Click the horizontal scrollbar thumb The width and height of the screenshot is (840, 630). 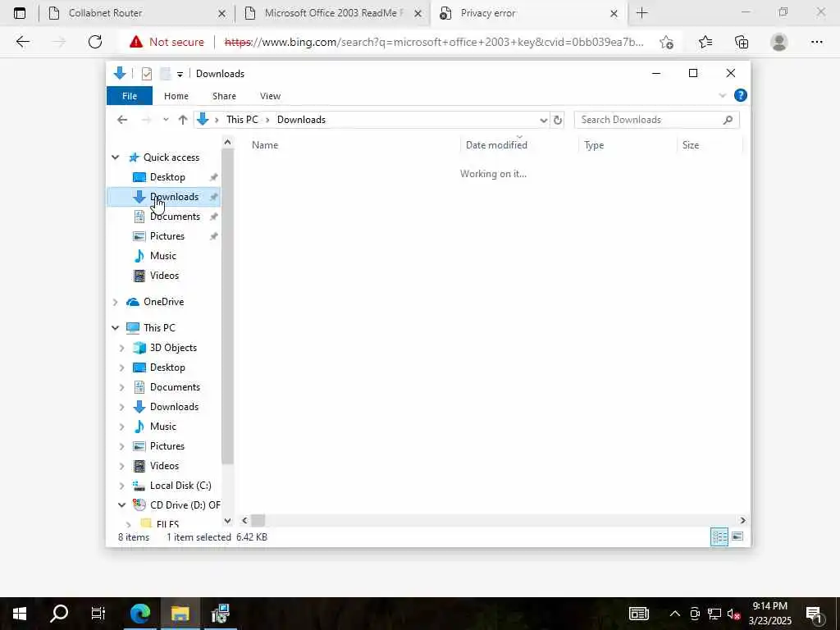[258, 521]
